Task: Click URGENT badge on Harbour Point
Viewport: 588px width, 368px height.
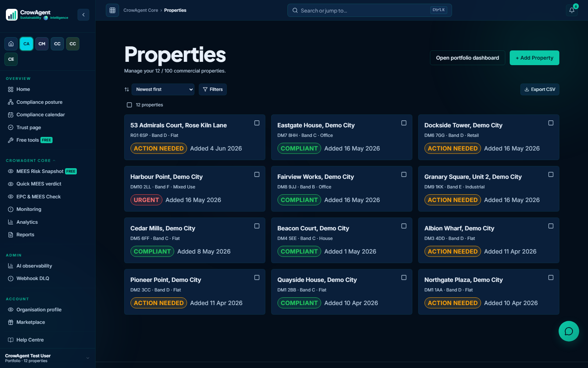Action: click(x=146, y=200)
